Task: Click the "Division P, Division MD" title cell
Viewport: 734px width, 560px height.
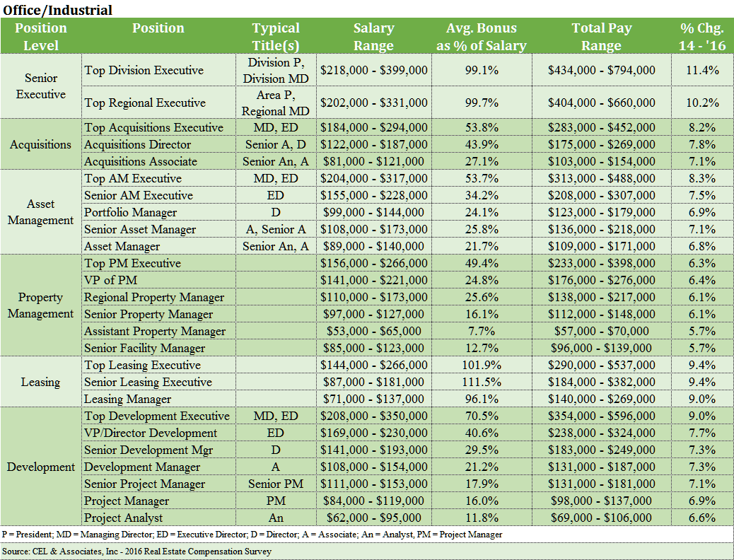Action: click(x=276, y=70)
